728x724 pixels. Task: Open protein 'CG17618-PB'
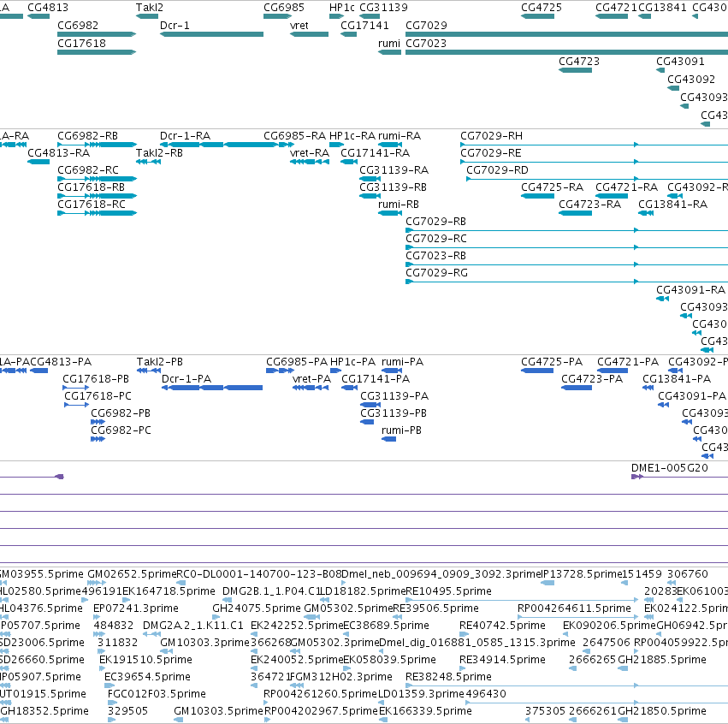coord(96,379)
